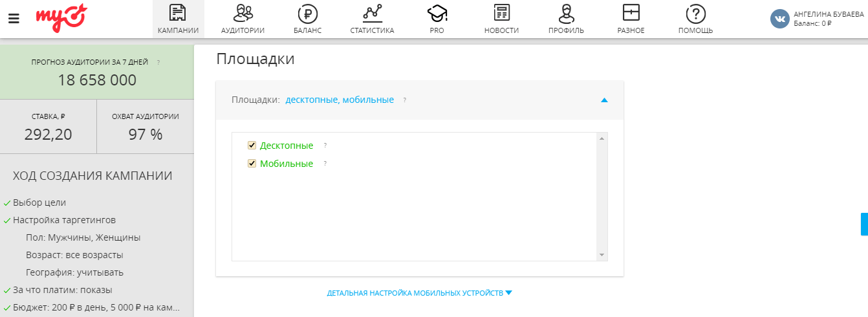Click the myTarget logo
Screen dimensions: 868x317
pyautogui.click(x=61, y=18)
